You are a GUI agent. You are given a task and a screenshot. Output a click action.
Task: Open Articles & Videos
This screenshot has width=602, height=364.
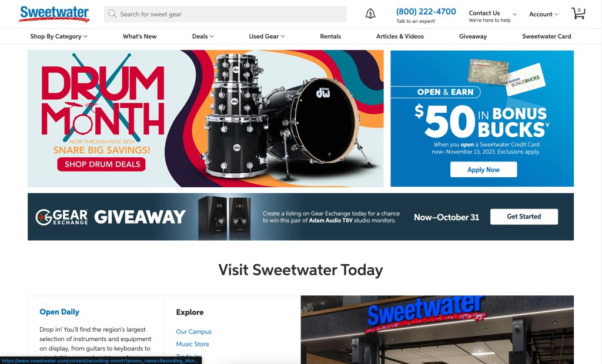tap(400, 36)
